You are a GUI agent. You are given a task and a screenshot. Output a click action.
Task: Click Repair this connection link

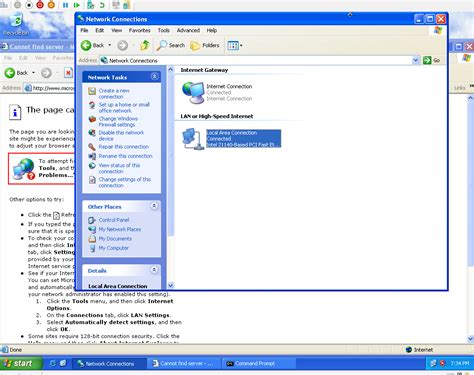click(x=124, y=147)
